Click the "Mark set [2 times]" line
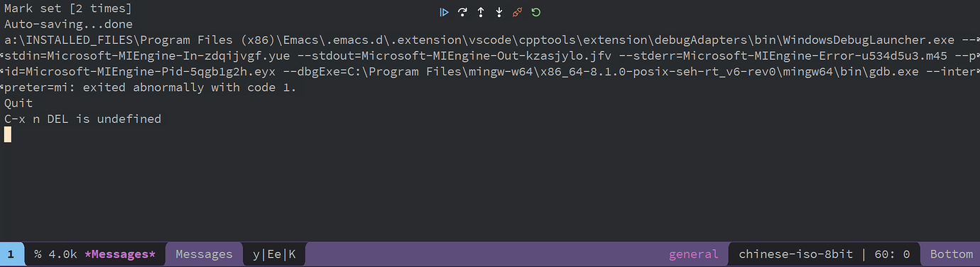The width and height of the screenshot is (980, 267). (67, 9)
